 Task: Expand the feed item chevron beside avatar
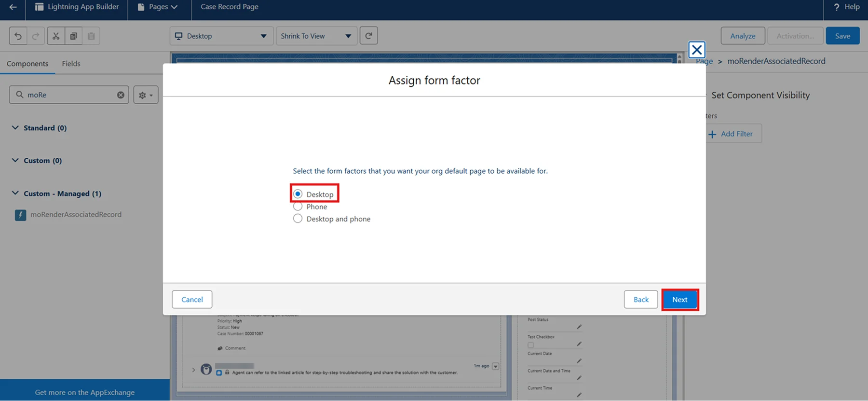point(193,370)
